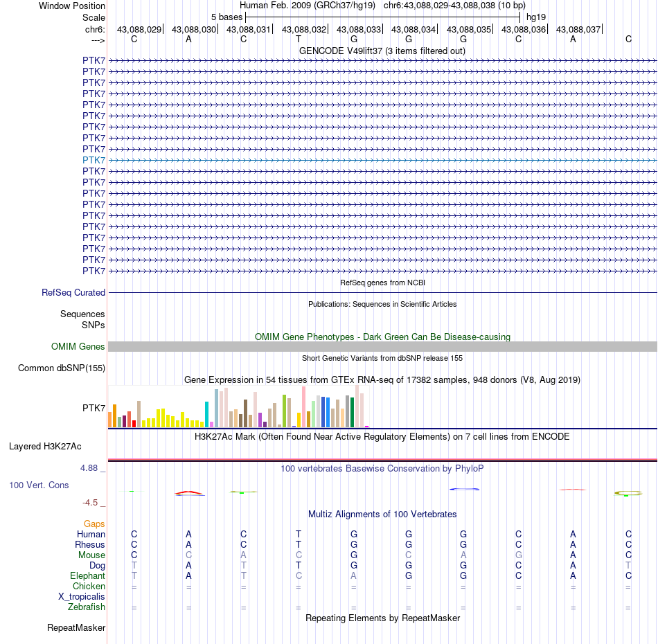
Task: Open the Common dbSNP(155) track label
Action: [62, 368]
